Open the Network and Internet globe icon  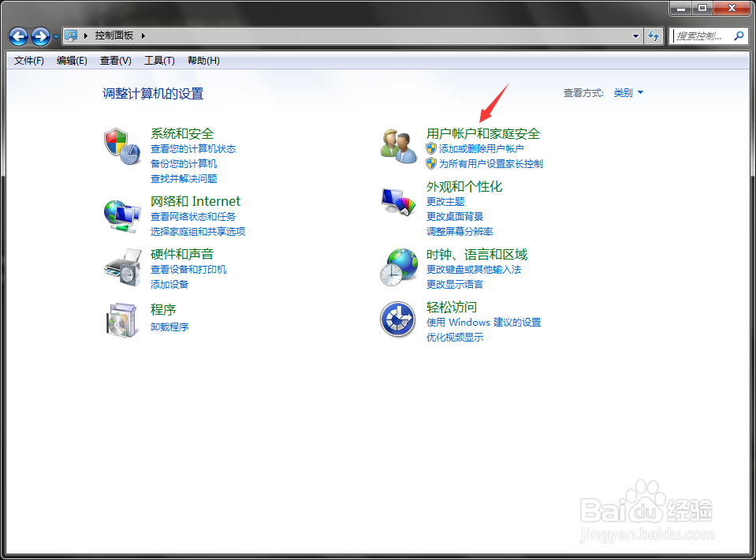pyautogui.click(x=122, y=217)
